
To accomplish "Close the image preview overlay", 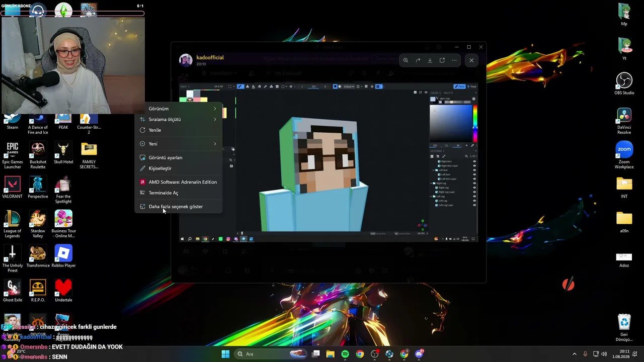I will [x=471, y=60].
